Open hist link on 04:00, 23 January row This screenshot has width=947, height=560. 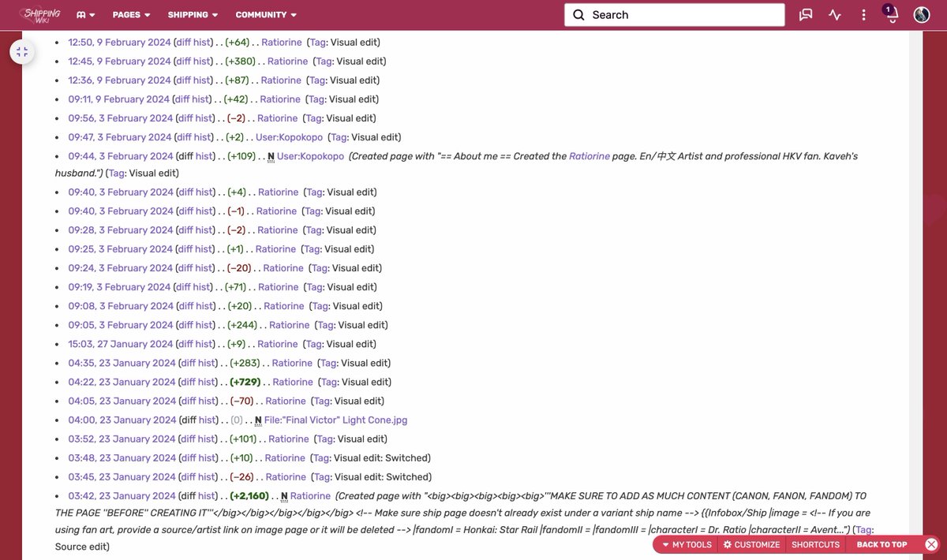(x=207, y=420)
